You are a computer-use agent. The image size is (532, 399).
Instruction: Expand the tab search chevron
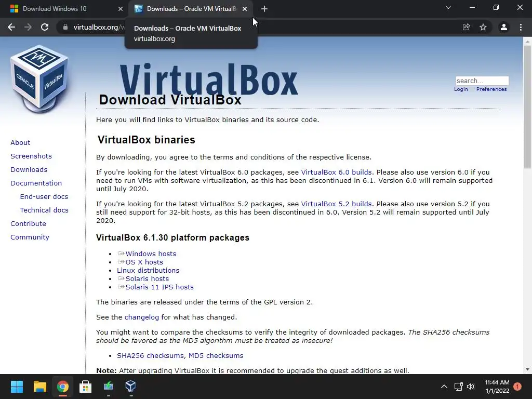(x=448, y=7)
